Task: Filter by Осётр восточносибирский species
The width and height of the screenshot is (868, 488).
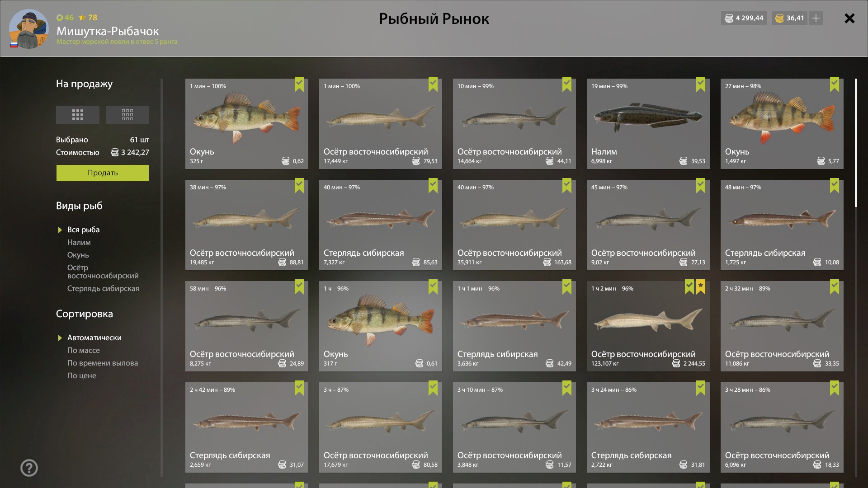Action: point(103,272)
